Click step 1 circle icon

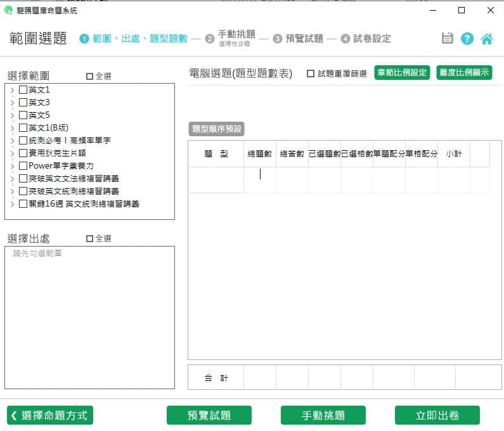tap(84, 39)
